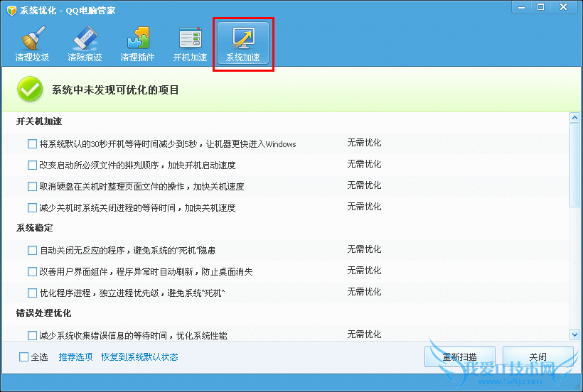Open the 清理垃圾 broom tool
Image resolution: width=583 pixels, height=392 pixels.
[x=32, y=43]
